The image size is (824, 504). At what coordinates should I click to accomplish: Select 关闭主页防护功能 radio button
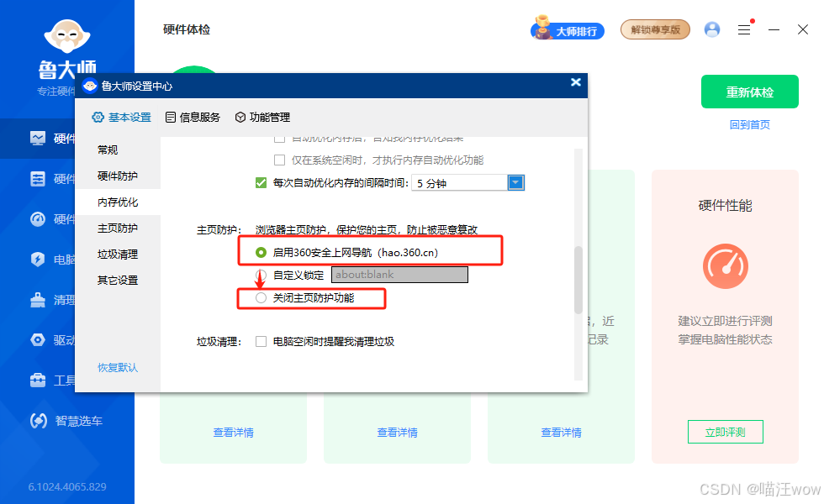(261, 297)
